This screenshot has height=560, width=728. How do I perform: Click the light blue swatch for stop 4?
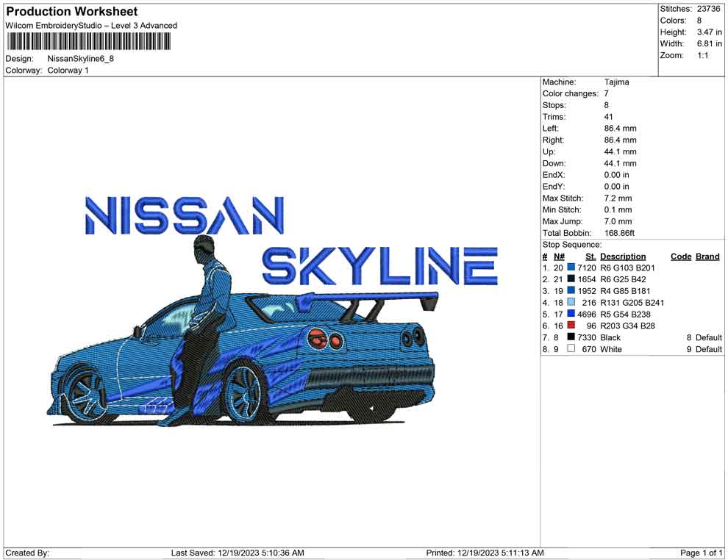(x=571, y=302)
